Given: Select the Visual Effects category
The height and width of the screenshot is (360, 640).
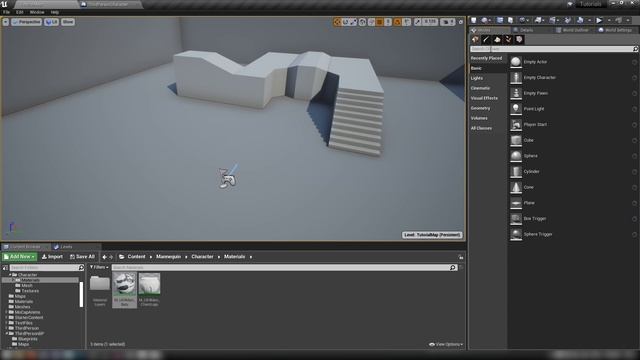Looking at the screenshot, I should [484, 98].
